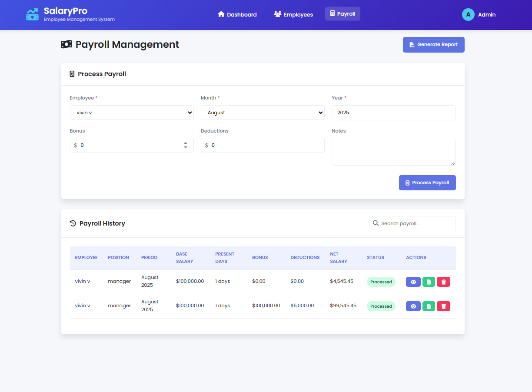Click the Generate Report button
The width and height of the screenshot is (532, 392).
coord(433,45)
